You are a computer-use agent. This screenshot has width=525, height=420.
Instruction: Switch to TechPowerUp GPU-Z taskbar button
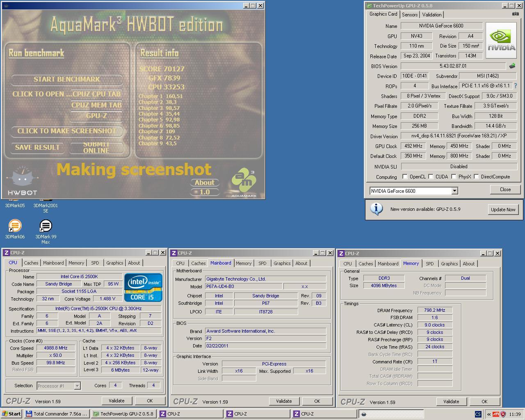pos(123,414)
